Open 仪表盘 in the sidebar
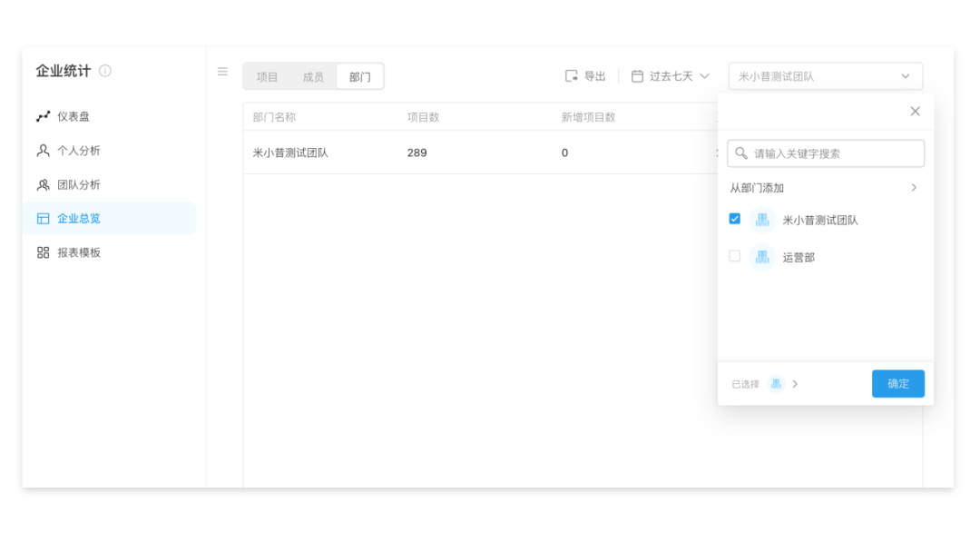This screenshot has height=552, width=980. pos(73,116)
